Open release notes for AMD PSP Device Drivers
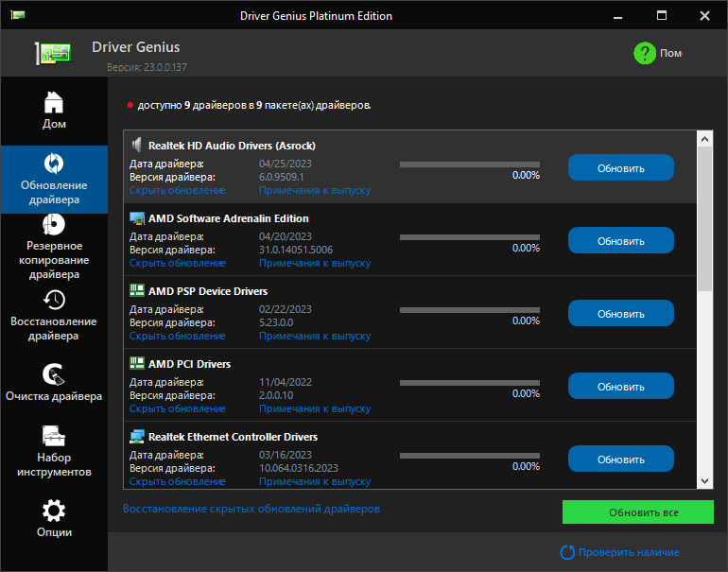Viewport: 728px width, 572px height. pos(315,337)
